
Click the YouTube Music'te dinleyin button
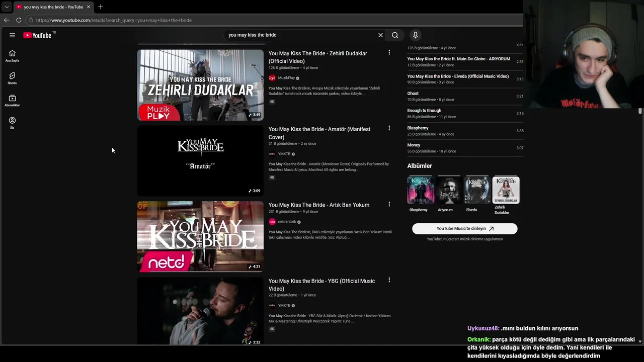pos(465,229)
